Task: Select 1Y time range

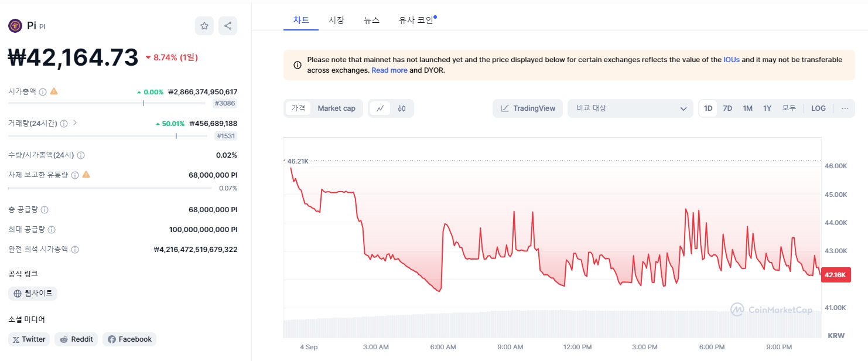Action: pyautogui.click(x=767, y=108)
